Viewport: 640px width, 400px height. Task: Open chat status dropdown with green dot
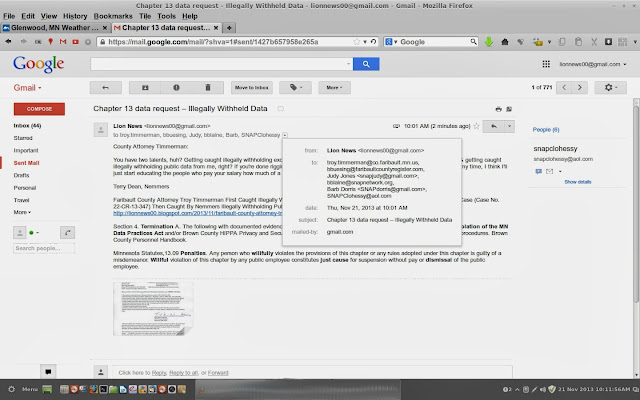click(34, 233)
